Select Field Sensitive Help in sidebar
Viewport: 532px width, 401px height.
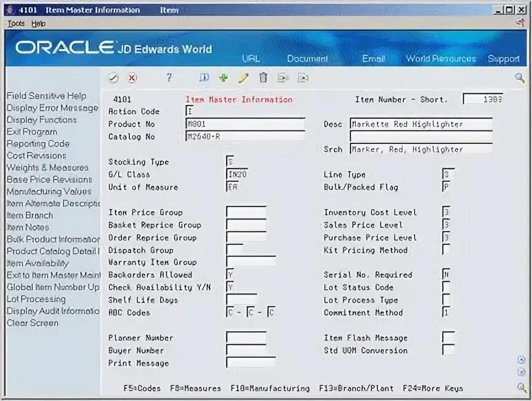[x=46, y=96]
